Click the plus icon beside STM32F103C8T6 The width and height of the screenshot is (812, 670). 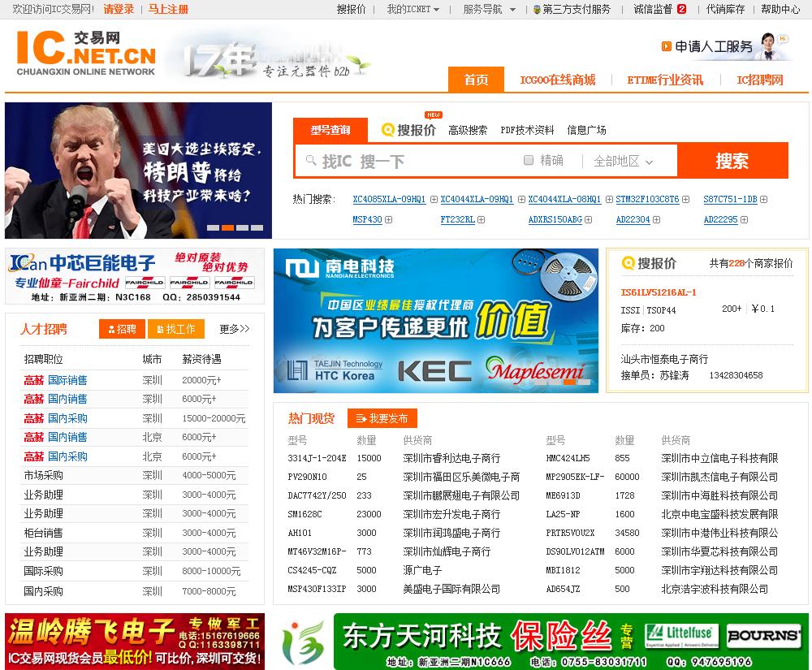[685, 199]
